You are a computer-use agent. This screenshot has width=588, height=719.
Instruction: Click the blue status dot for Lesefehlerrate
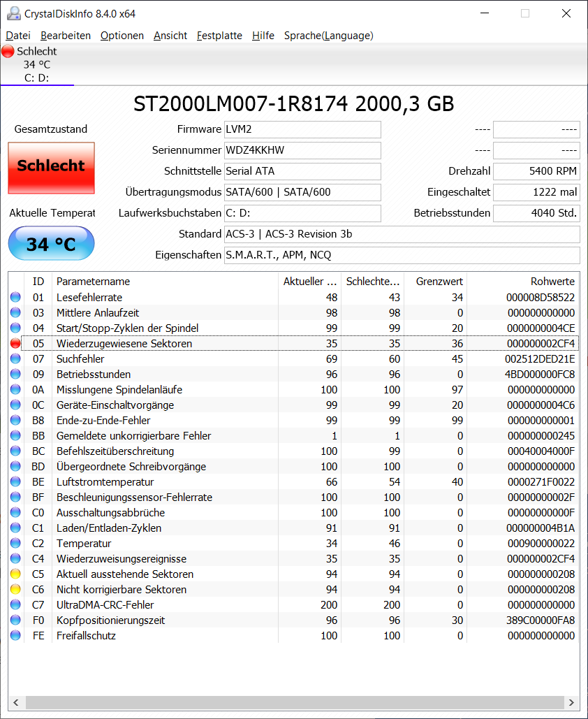tap(15, 297)
